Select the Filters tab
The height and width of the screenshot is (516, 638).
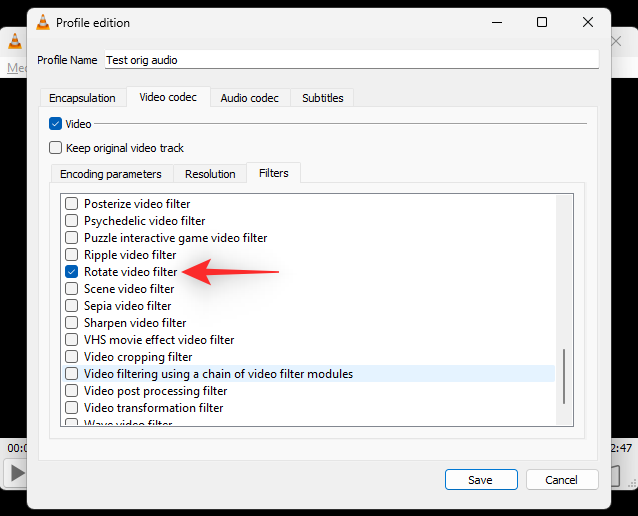274,173
